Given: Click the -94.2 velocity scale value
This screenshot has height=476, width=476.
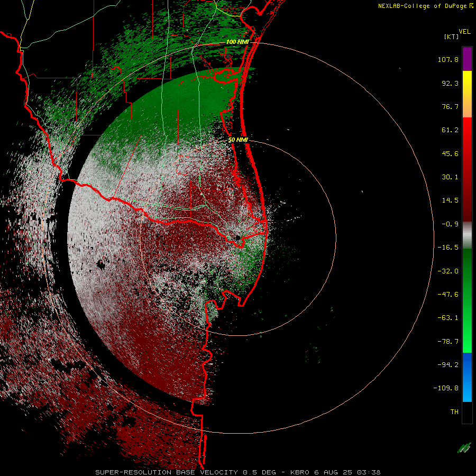Looking at the screenshot, I should 448,365.
